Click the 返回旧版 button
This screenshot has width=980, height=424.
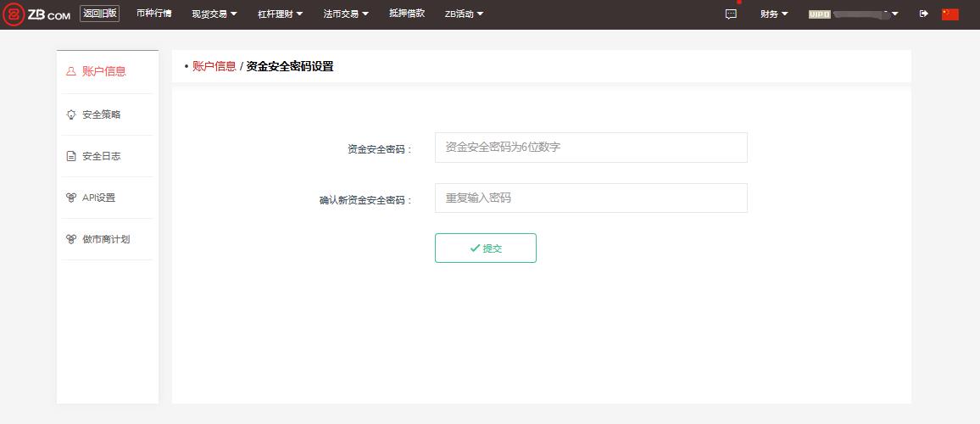point(99,14)
